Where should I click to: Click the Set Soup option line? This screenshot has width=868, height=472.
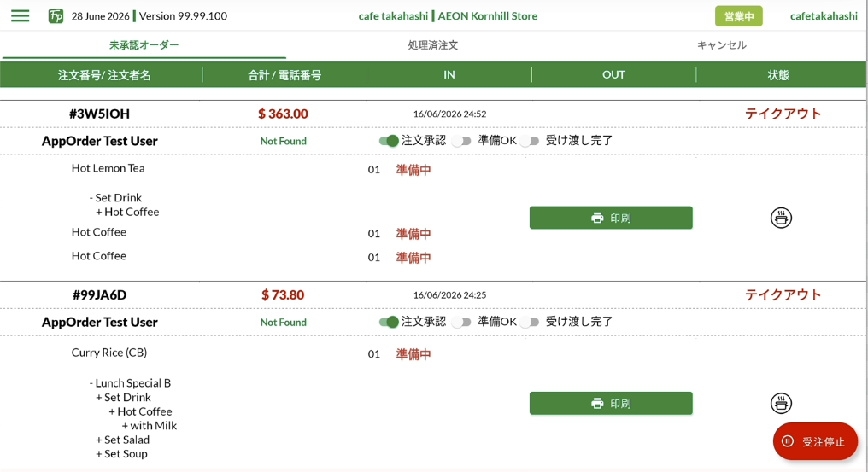[121, 454]
